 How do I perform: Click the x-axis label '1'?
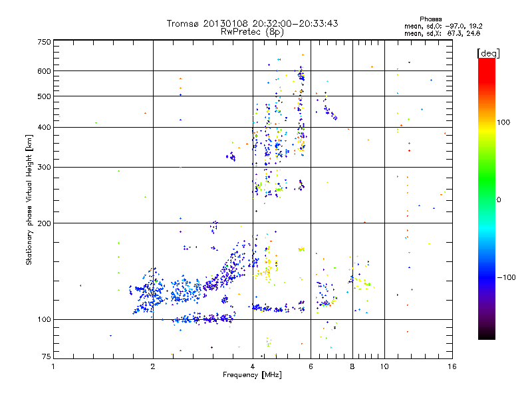coord(53,366)
